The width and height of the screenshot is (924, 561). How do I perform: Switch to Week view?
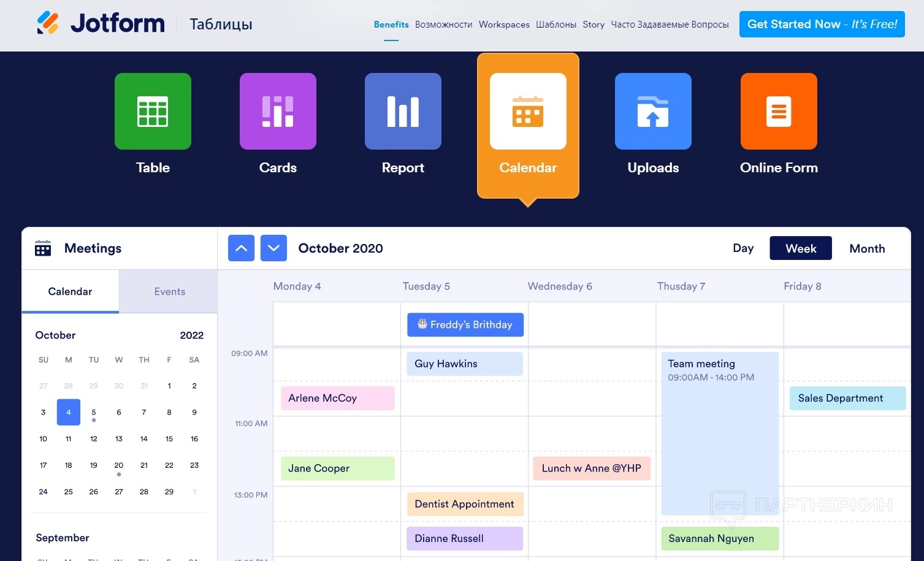pyautogui.click(x=801, y=248)
